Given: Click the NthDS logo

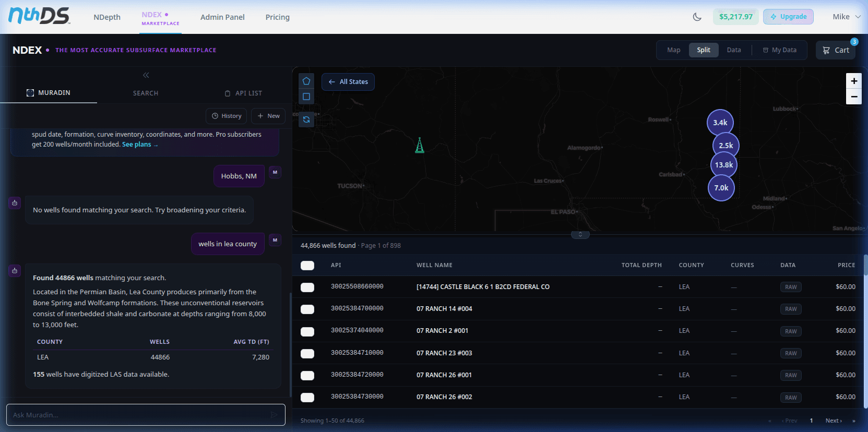Looking at the screenshot, I should tap(39, 16).
